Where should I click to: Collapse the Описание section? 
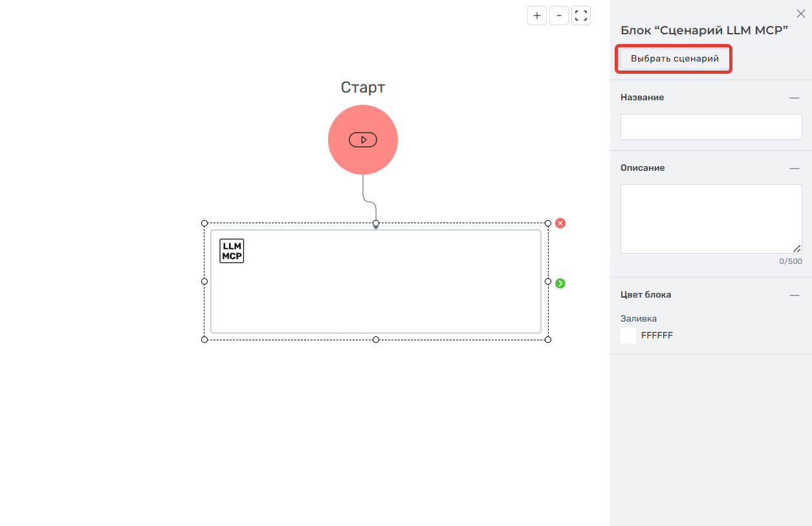[794, 168]
